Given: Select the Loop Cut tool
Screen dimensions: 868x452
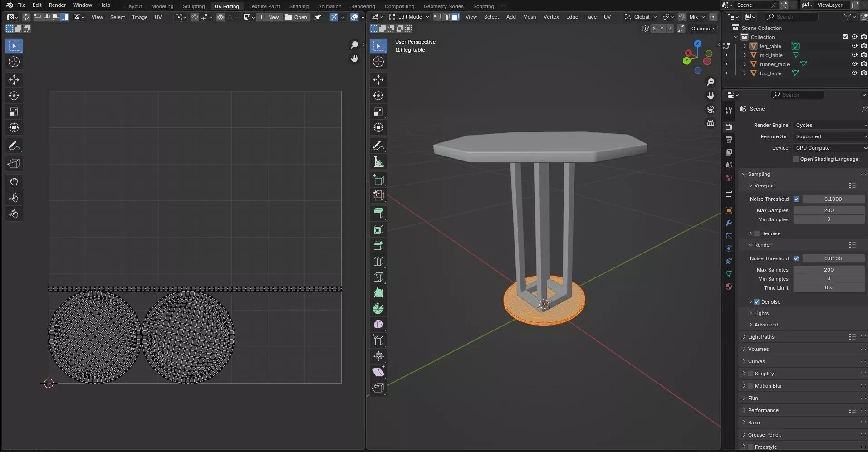Looking at the screenshot, I should point(378,261).
